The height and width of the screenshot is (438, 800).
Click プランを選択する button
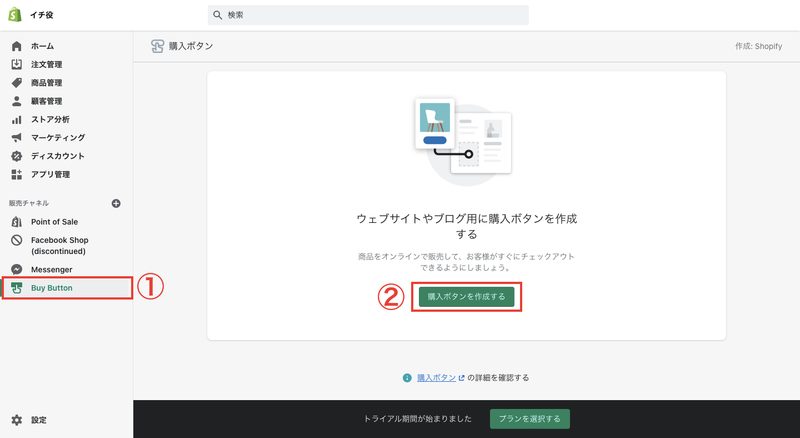[530, 419]
